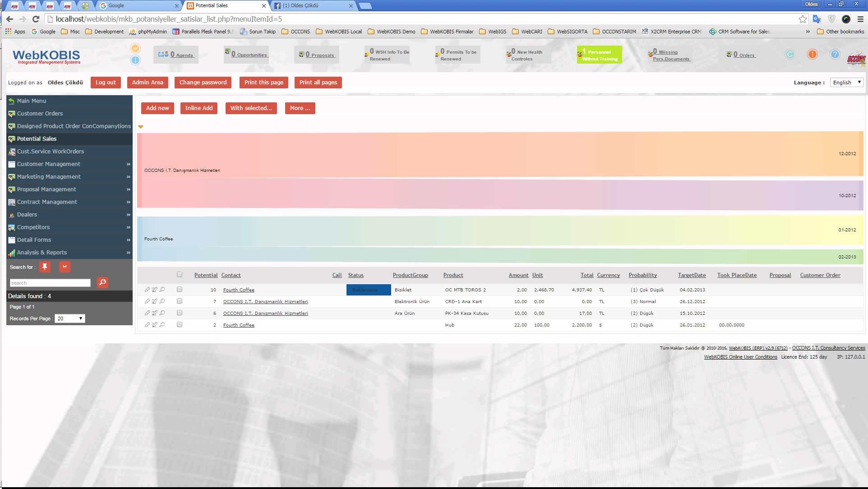Click the blue info circle icon near logo
Screen dimensions: 868x489
click(x=135, y=60)
